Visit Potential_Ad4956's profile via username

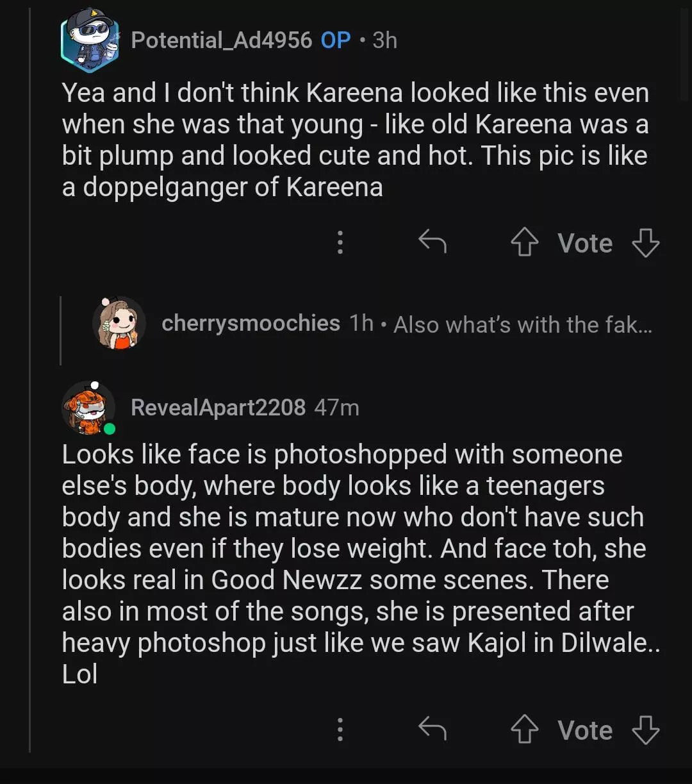(221, 40)
